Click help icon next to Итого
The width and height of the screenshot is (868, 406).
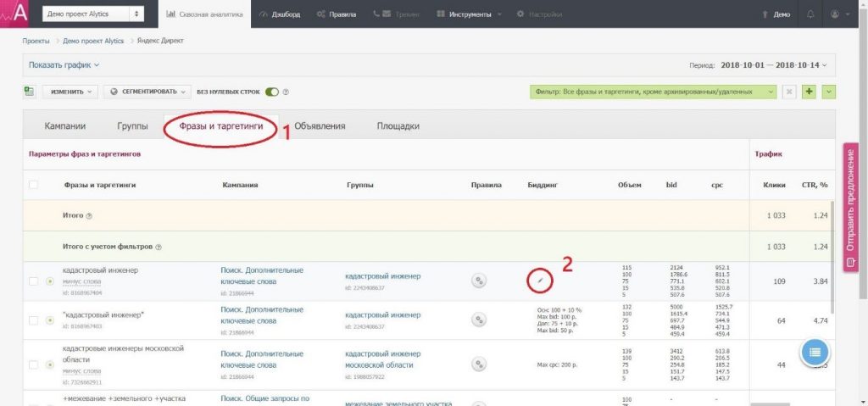click(x=89, y=216)
